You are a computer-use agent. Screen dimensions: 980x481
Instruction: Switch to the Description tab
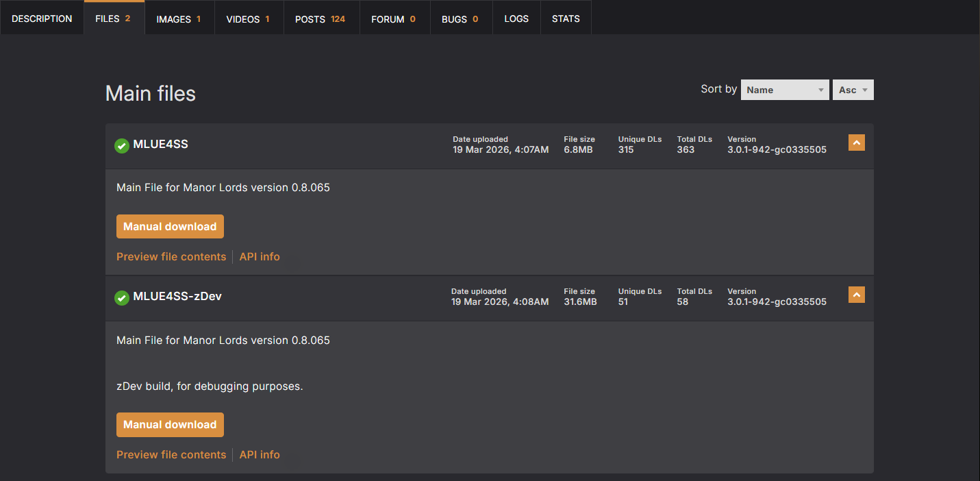coord(42,18)
